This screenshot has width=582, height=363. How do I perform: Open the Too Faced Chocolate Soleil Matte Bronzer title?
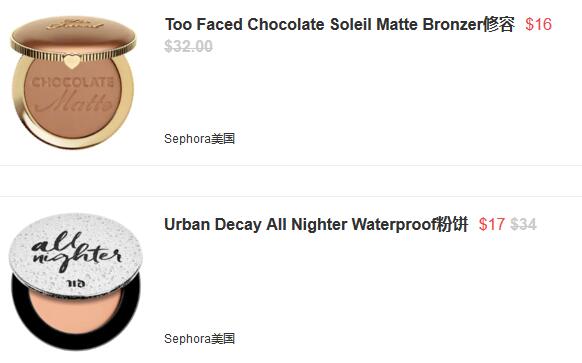click(340, 24)
